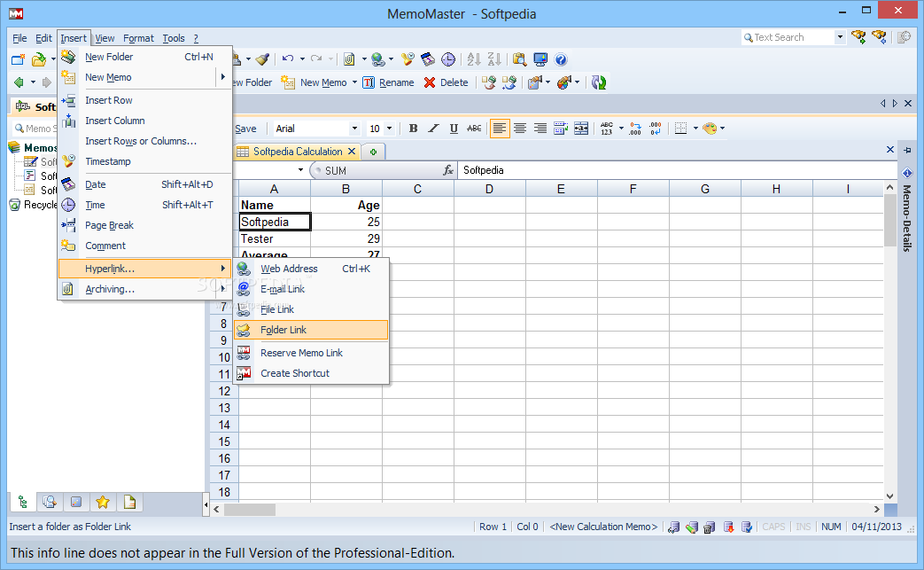Toggle italic formatting
Image resolution: width=924 pixels, height=570 pixels.
[x=433, y=129]
